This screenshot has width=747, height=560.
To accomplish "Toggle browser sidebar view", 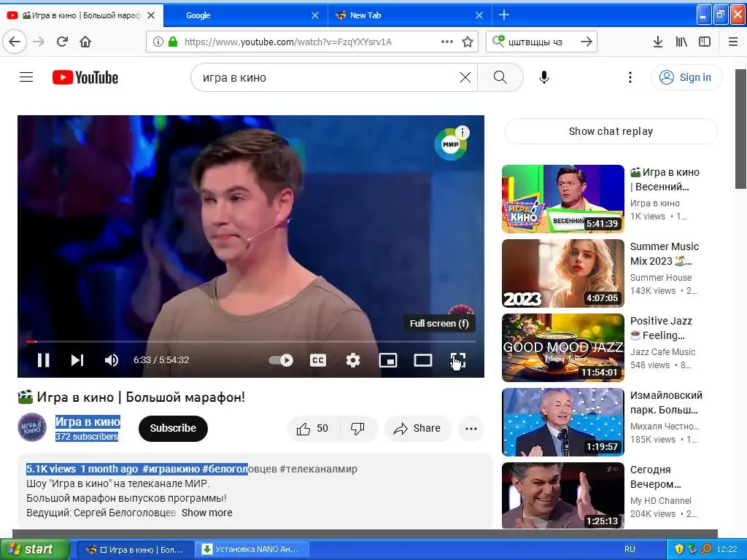I will coord(705,42).
